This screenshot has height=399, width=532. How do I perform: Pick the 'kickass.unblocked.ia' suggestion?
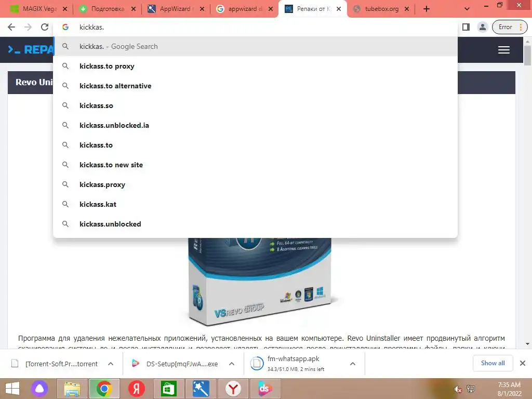(x=255, y=125)
